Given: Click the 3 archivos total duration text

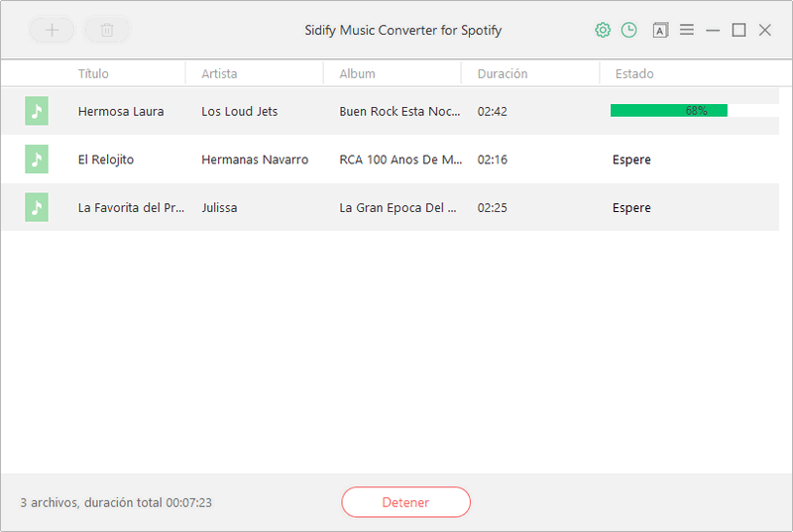Looking at the screenshot, I should coord(116,502).
